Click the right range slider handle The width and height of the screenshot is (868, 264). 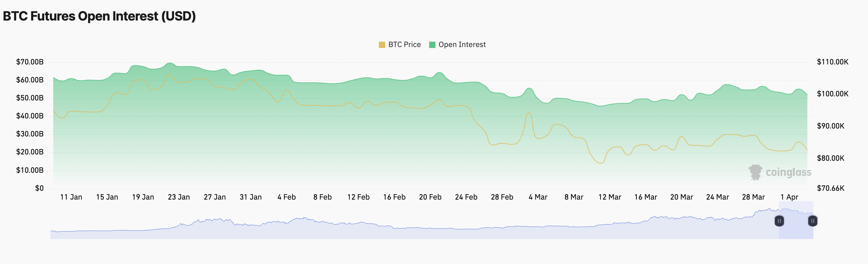[813, 221]
